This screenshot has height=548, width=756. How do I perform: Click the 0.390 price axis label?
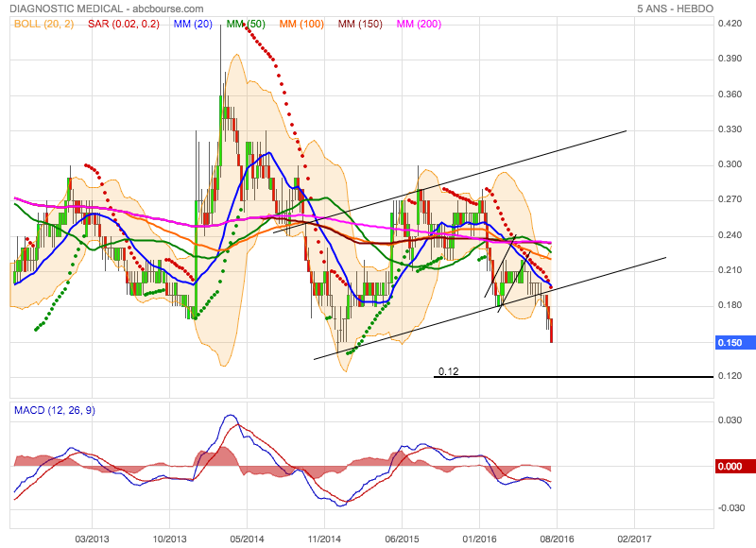[x=730, y=59]
